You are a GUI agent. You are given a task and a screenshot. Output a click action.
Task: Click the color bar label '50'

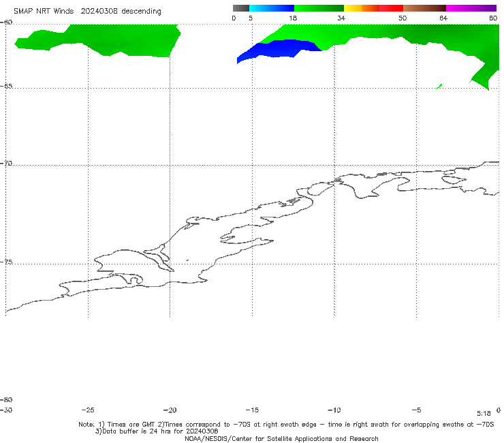pos(403,18)
